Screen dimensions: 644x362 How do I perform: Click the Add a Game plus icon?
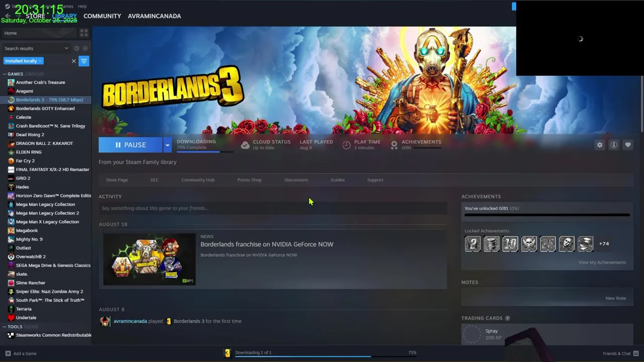pos(8,353)
